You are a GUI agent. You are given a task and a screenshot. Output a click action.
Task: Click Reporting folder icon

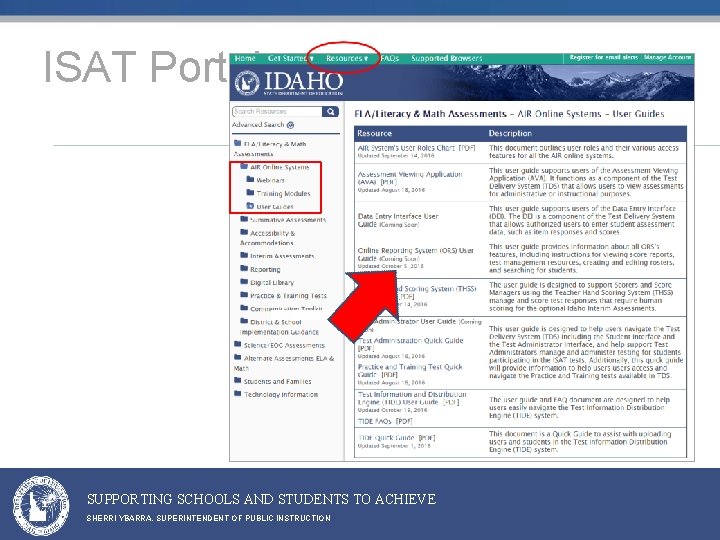click(x=244, y=268)
